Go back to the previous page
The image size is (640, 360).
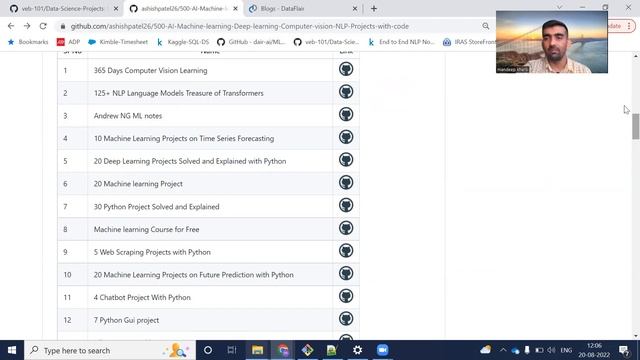pos(11,26)
